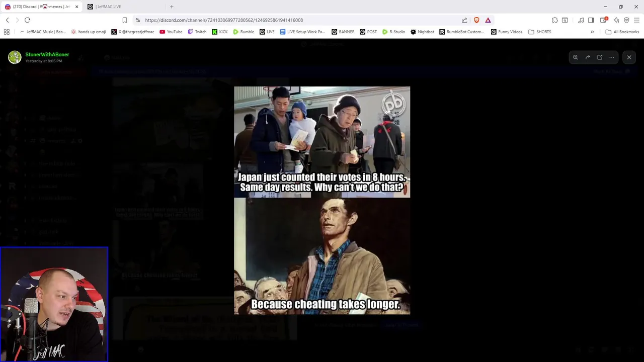Open Nightbot bookmark
Viewport: 644px width, 362px height.
pyautogui.click(x=422, y=32)
